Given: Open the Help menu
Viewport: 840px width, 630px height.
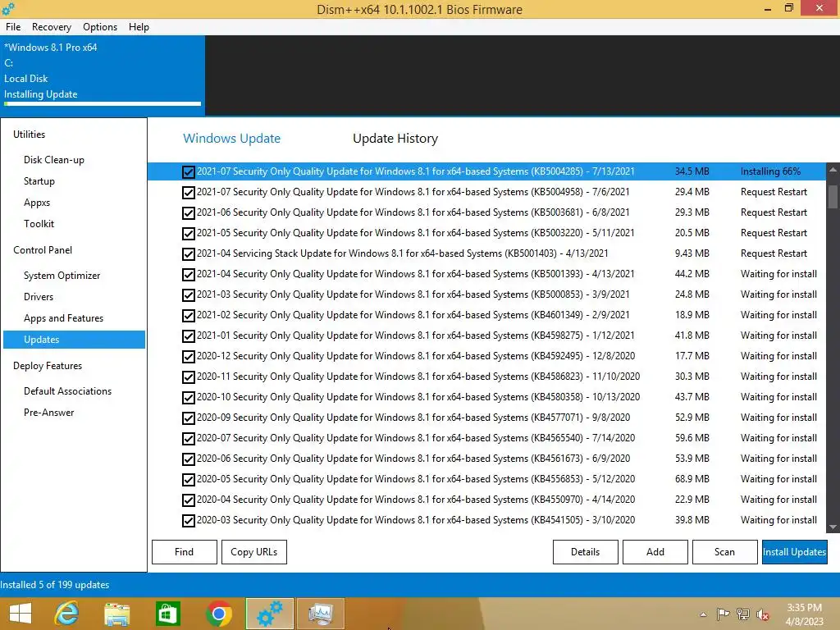Looking at the screenshot, I should pos(139,27).
